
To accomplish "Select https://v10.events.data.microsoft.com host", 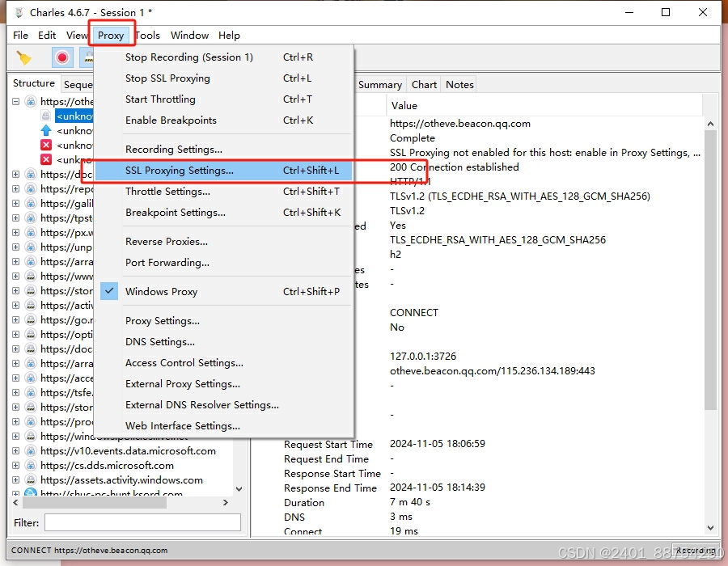I will (x=128, y=451).
